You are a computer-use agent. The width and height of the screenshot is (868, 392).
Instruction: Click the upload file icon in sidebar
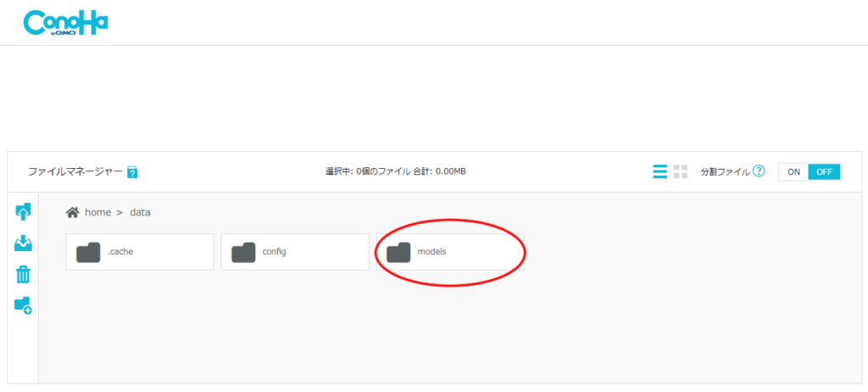click(x=23, y=212)
